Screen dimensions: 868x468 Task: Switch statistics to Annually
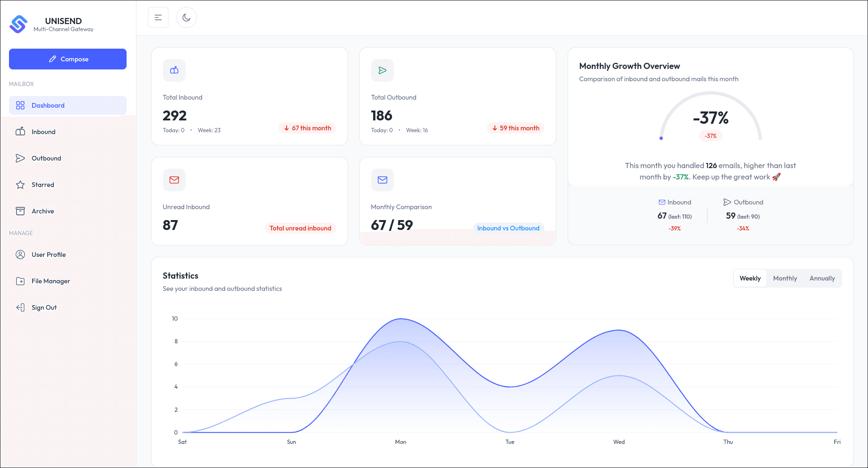click(x=822, y=278)
